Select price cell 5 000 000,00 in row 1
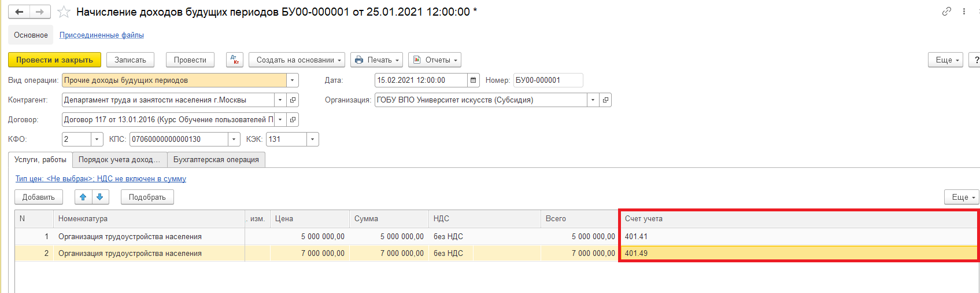This screenshot has height=293, width=980. [x=310, y=236]
